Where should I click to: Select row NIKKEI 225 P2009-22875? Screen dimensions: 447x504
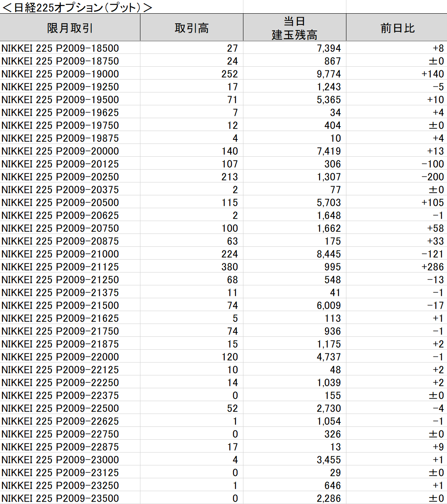click(223, 447)
